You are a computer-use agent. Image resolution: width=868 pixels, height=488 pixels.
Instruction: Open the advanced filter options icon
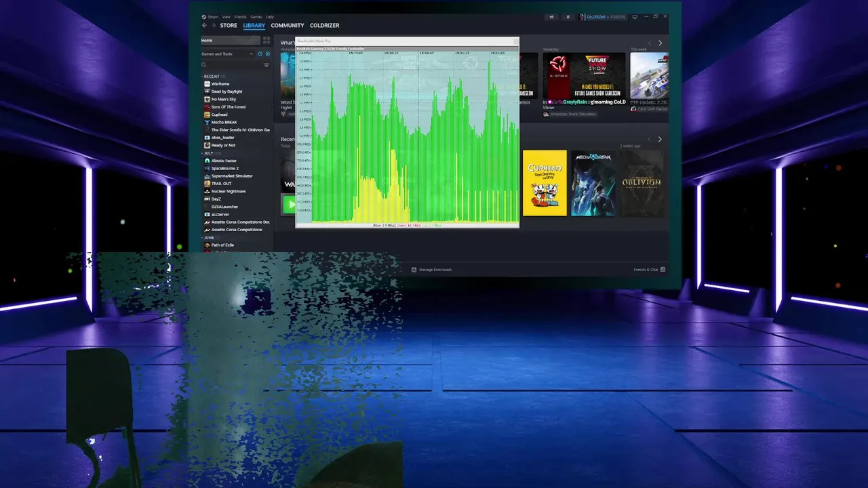[267, 65]
